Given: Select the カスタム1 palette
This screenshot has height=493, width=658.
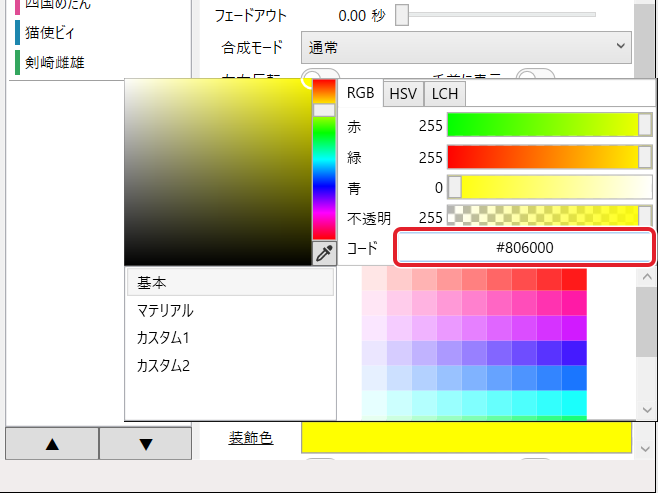Looking at the screenshot, I should (x=230, y=338).
